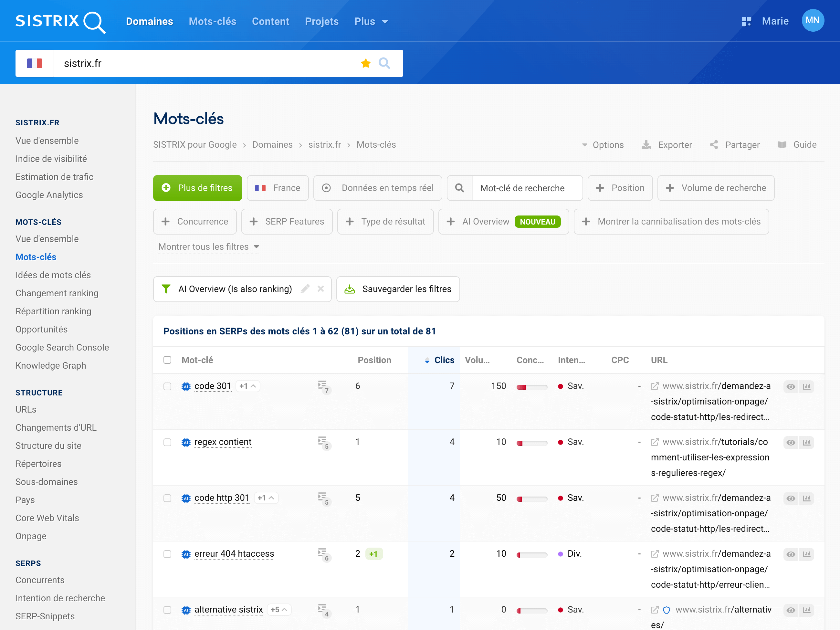Viewport: 840px width, 630px height.
Task: Expand Montrer tous les filtres
Action: pyautogui.click(x=208, y=247)
